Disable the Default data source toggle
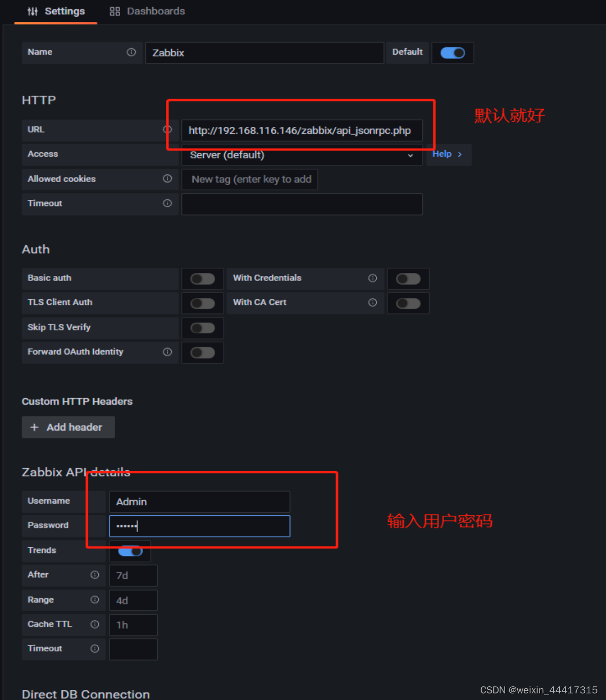606x700 pixels. pyautogui.click(x=452, y=53)
